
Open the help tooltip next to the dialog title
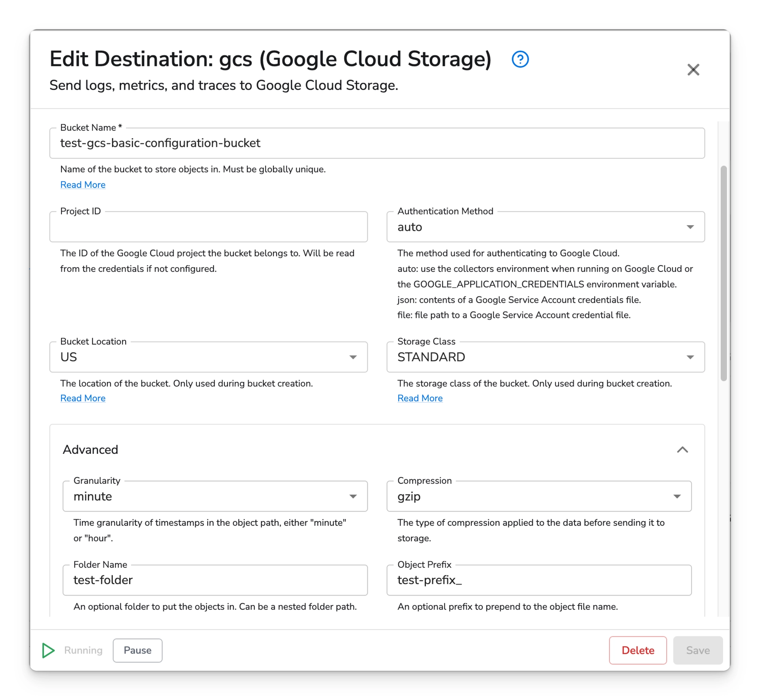tap(520, 59)
